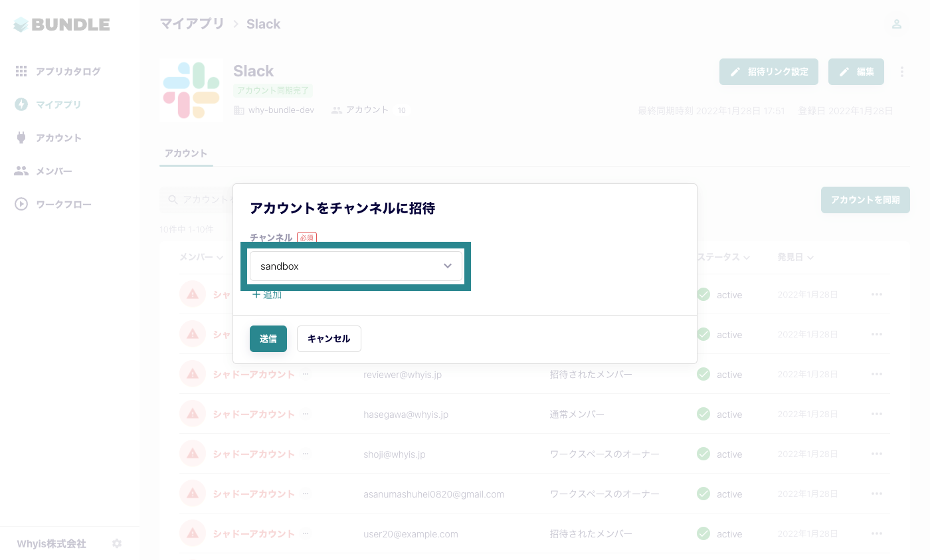Click the email asanumashuhei0820@gmail.com
Screen dimensions: 930x560
434,494
